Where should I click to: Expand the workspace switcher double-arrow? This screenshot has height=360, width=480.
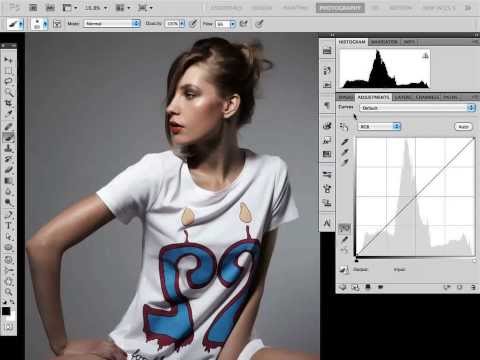[x=468, y=7]
